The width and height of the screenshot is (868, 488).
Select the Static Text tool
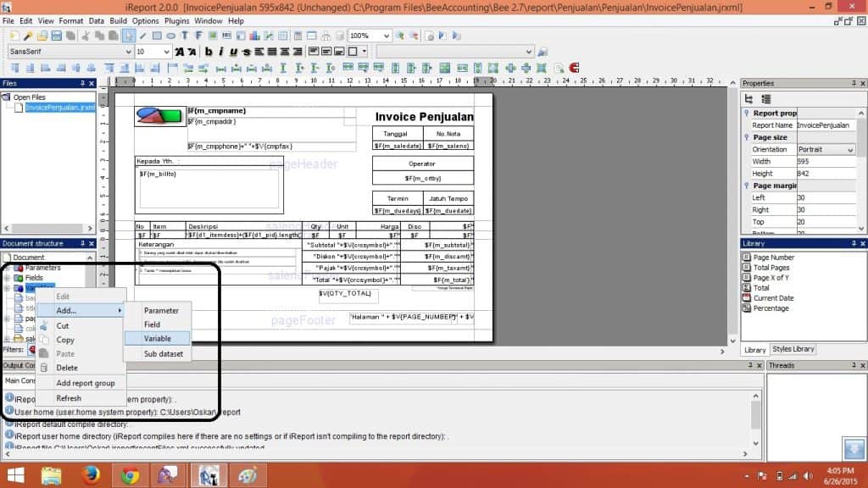click(184, 36)
